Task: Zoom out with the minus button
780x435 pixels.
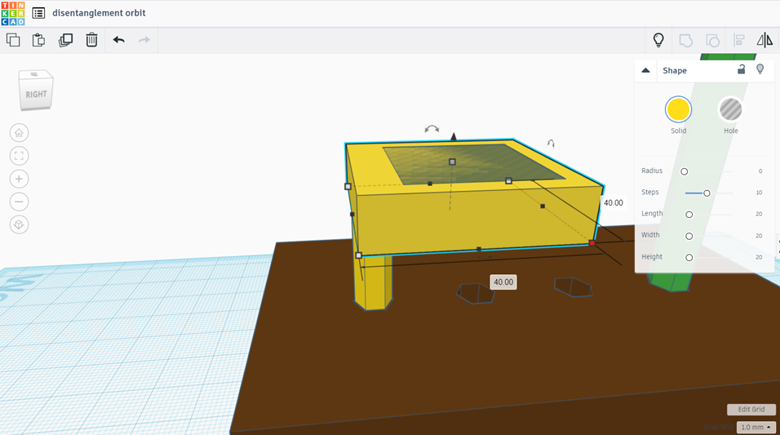Action: pyautogui.click(x=19, y=202)
